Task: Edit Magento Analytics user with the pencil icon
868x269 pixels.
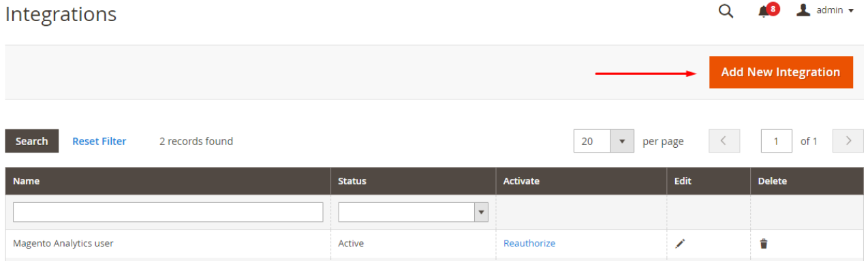Action: 680,243
